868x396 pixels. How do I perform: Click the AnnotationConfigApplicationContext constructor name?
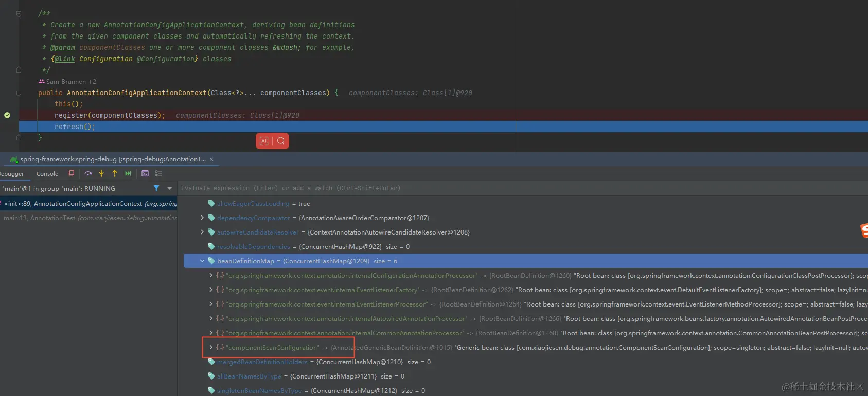point(137,93)
